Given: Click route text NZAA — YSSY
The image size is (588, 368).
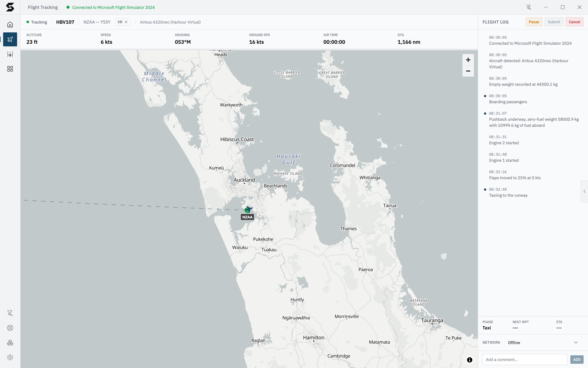Looking at the screenshot, I should coord(97,22).
